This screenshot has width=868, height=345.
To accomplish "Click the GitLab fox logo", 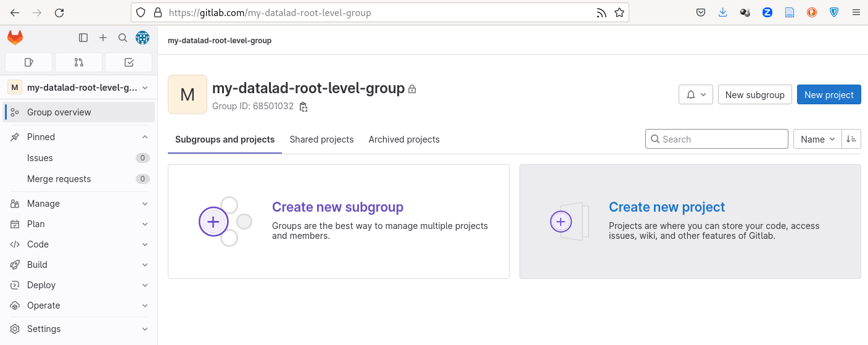I will point(15,38).
